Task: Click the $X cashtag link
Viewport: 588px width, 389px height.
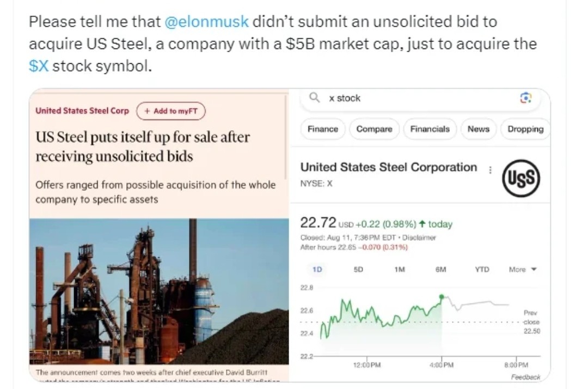Action: pos(39,66)
